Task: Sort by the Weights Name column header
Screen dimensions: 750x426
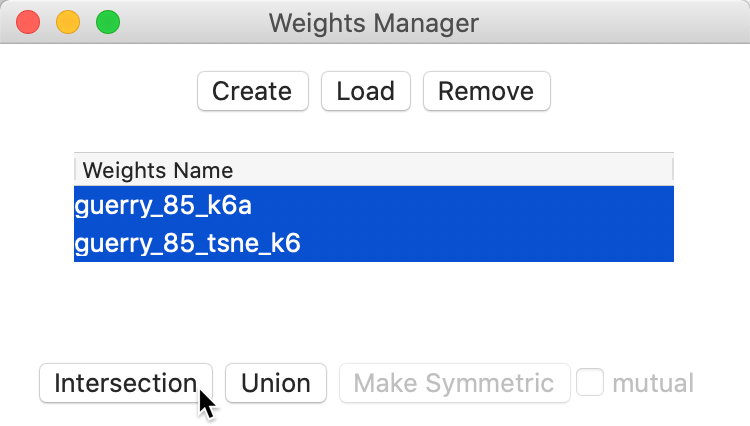Action: (x=158, y=170)
